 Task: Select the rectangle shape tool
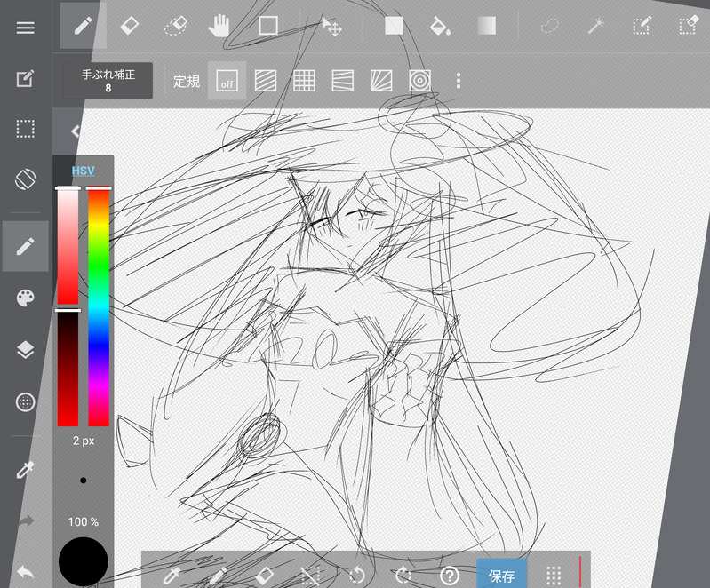(268, 26)
